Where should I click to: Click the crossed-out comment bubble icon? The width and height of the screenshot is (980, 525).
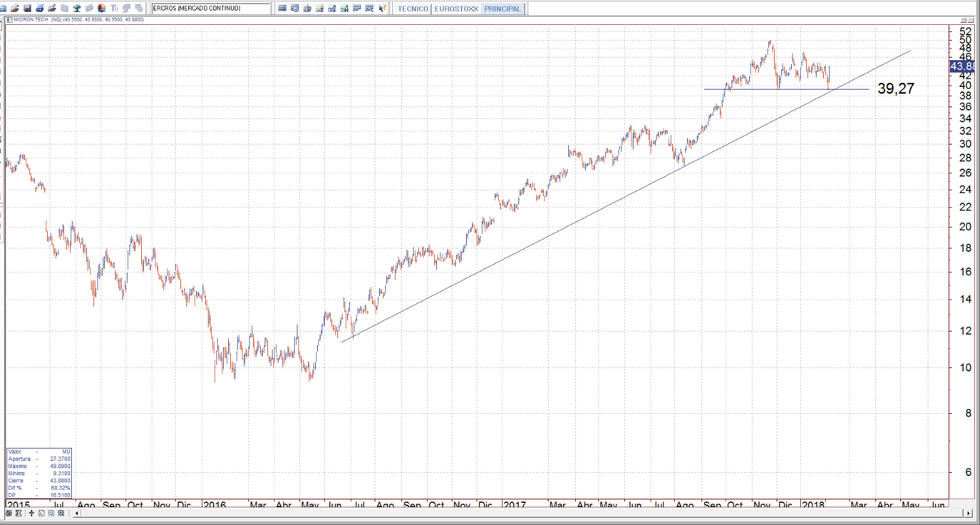click(370, 8)
